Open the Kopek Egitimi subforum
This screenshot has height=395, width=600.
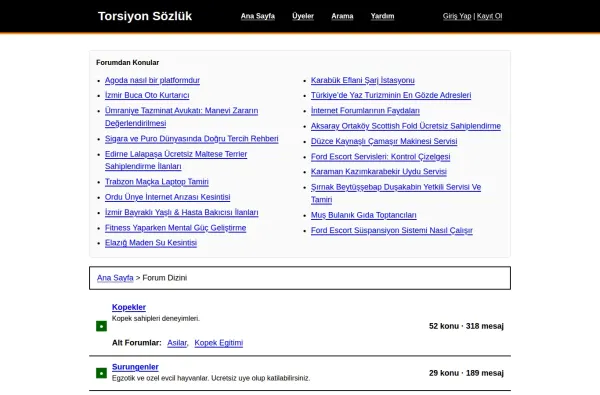[x=218, y=343]
